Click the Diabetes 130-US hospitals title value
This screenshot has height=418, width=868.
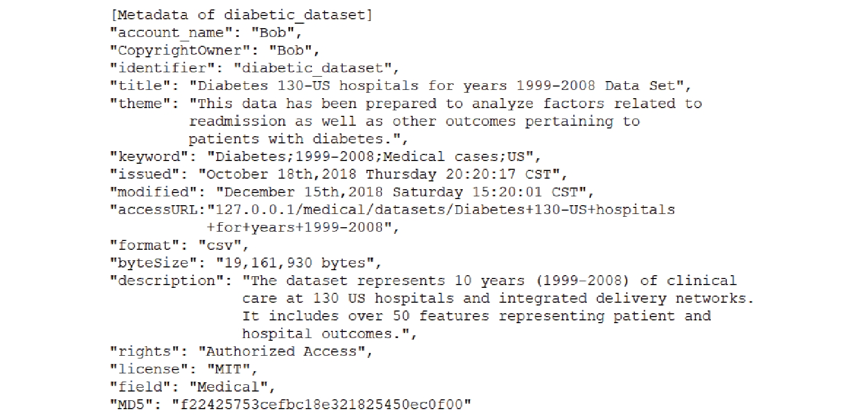[x=436, y=85]
